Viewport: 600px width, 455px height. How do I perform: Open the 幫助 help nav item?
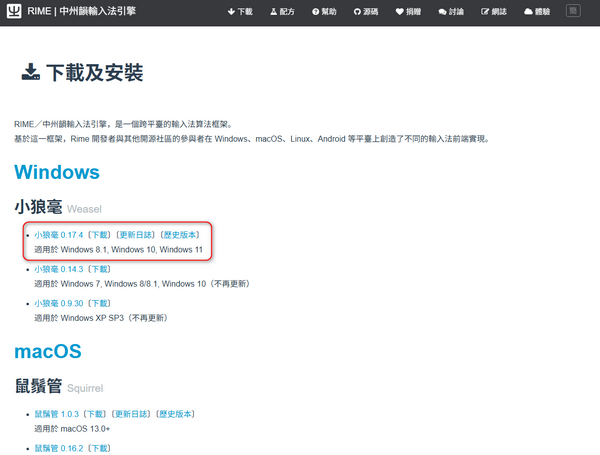pos(324,12)
